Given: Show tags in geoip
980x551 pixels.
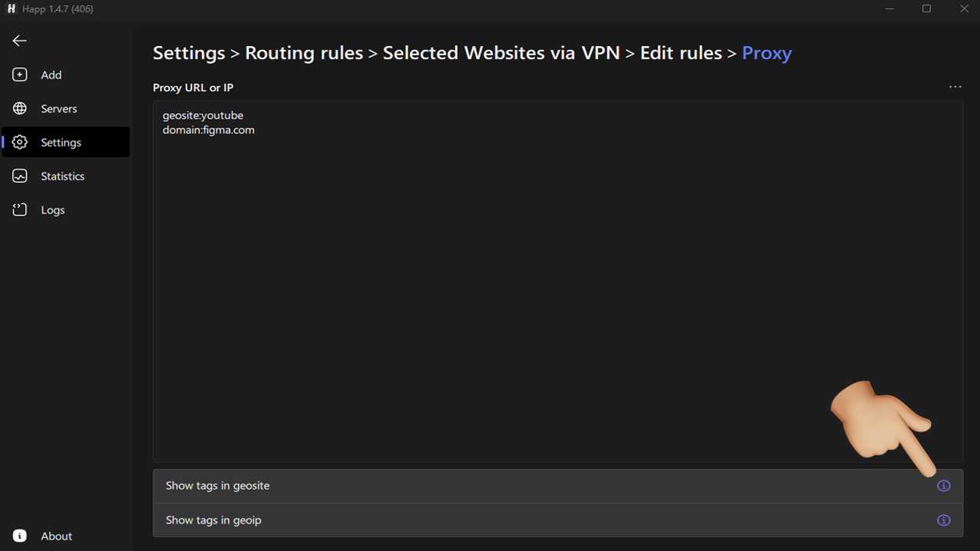Looking at the screenshot, I should [x=214, y=520].
